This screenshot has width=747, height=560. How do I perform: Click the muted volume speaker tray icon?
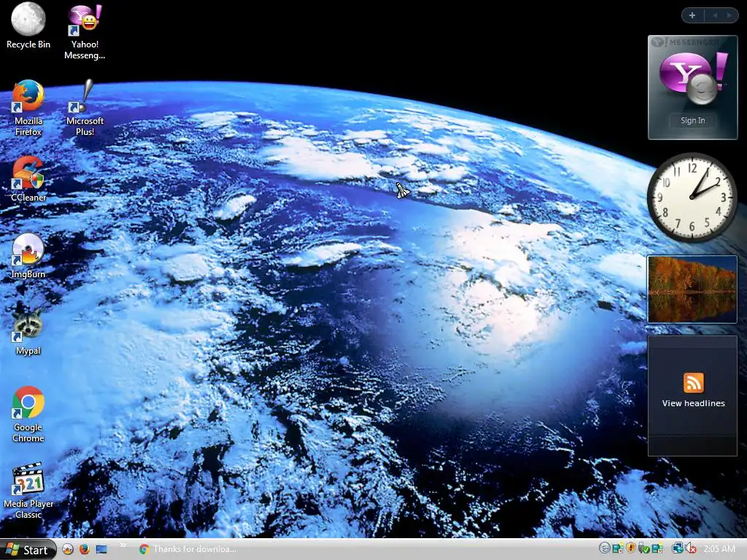[690, 548]
